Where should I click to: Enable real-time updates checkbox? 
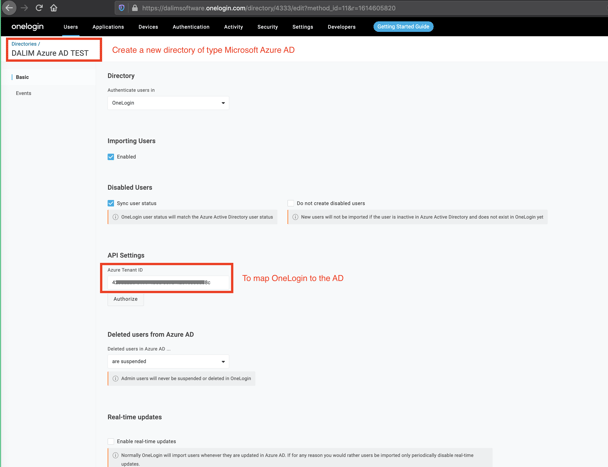[111, 441]
